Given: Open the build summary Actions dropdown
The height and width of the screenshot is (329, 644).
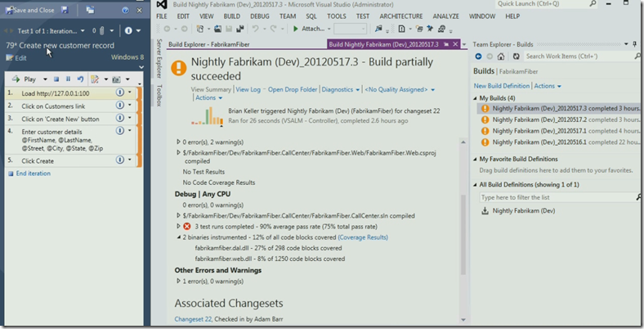Looking at the screenshot, I should (x=208, y=98).
